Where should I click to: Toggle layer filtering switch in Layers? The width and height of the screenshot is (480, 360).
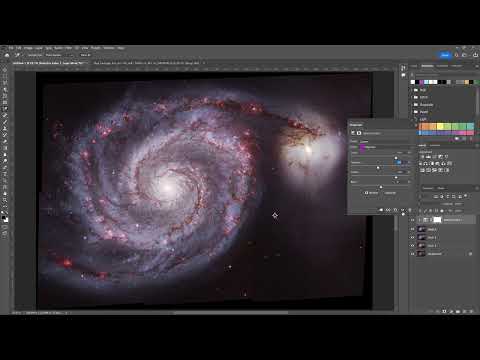466,196
